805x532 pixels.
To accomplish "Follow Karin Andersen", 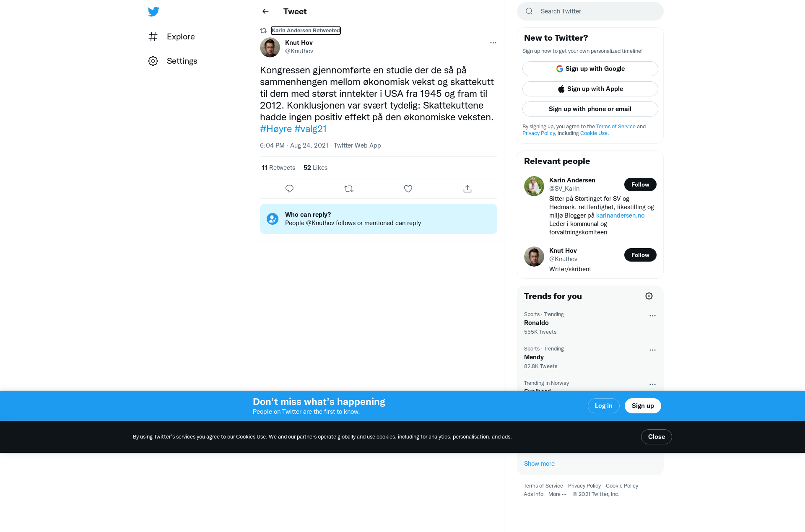I will (640, 184).
